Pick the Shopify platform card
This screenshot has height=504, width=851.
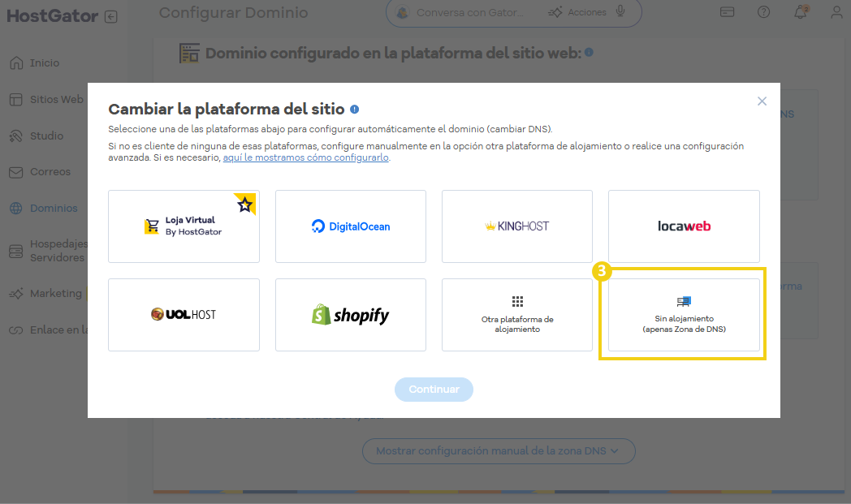point(351,315)
